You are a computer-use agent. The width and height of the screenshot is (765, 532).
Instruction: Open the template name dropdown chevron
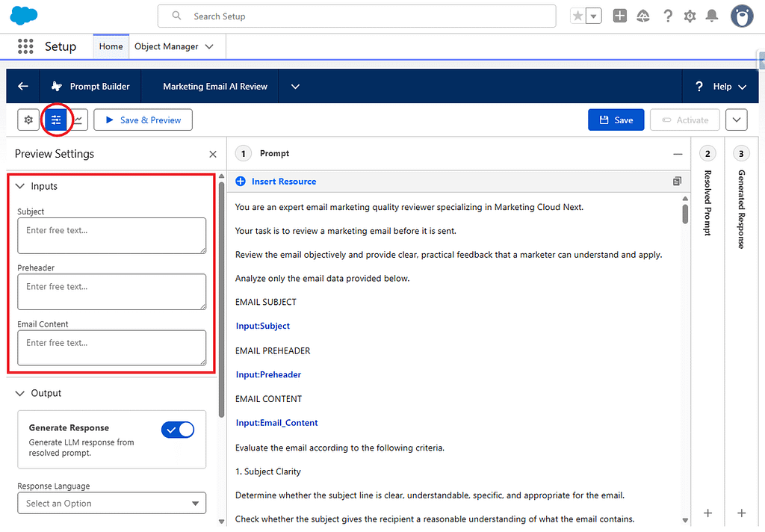click(295, 87)
